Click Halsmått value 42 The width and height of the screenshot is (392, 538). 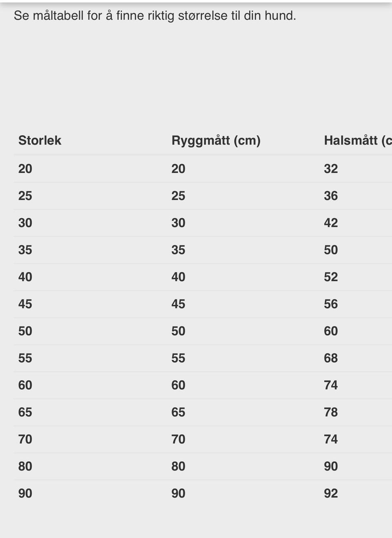point(331,223)
